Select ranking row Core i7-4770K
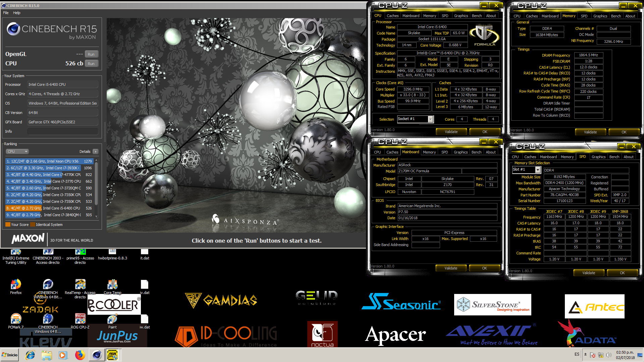The image size is (644, 362). [x=49, y=175]
